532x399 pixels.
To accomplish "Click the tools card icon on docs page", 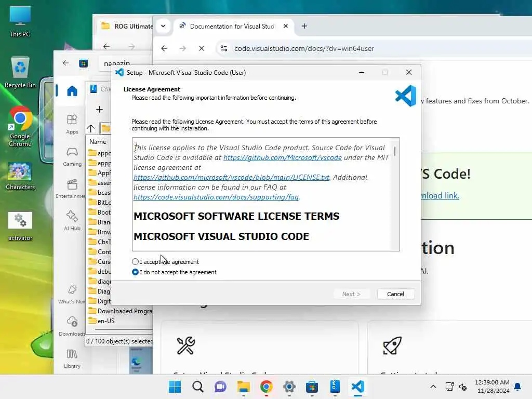I will point(186,345).
